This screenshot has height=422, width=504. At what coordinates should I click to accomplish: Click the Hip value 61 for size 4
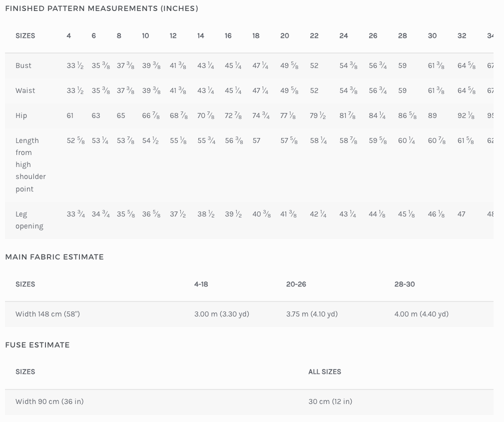[70, 115]
